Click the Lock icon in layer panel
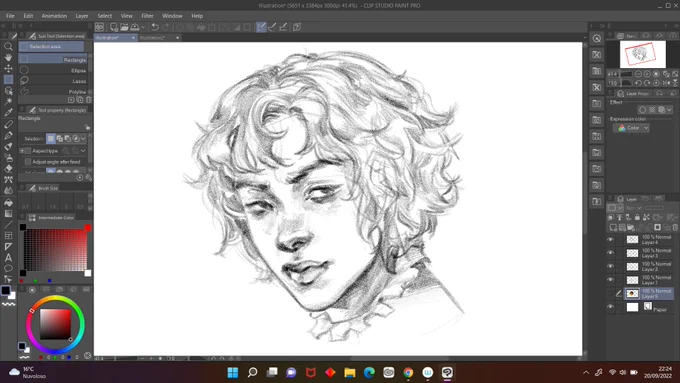 (x=637, y=217)
